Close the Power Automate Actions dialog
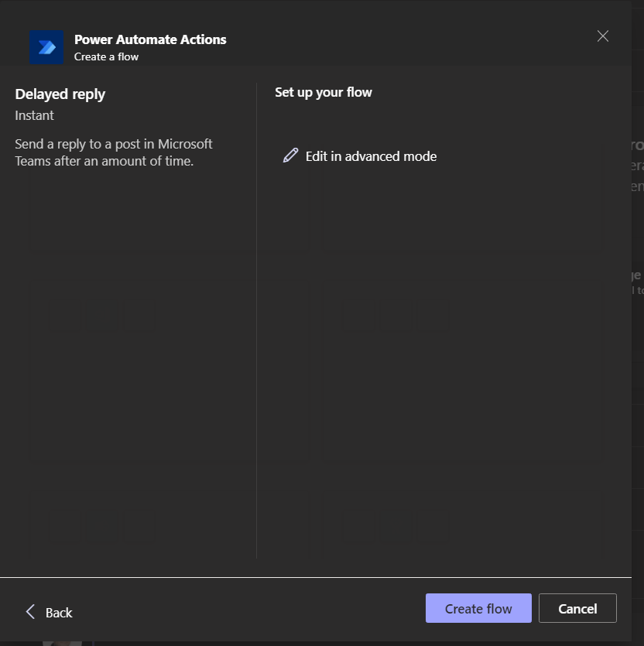This screenshot has width=644, height=646. coord(603,36)
